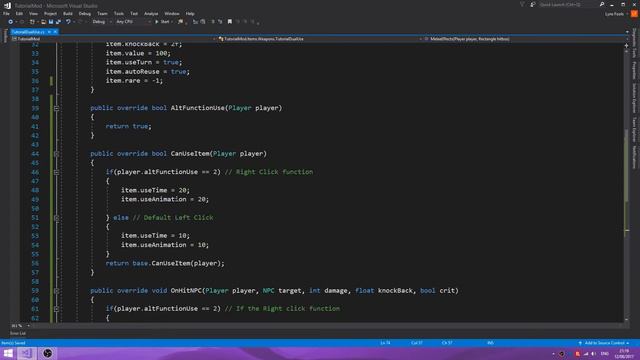Click the Open File toolbar icon

43,22
